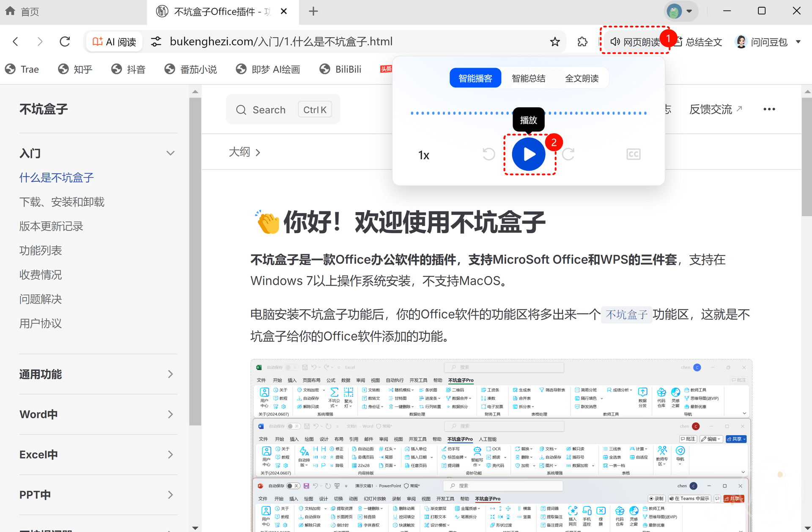Click the sidebar vertical scrollbar

coord(195,262)
